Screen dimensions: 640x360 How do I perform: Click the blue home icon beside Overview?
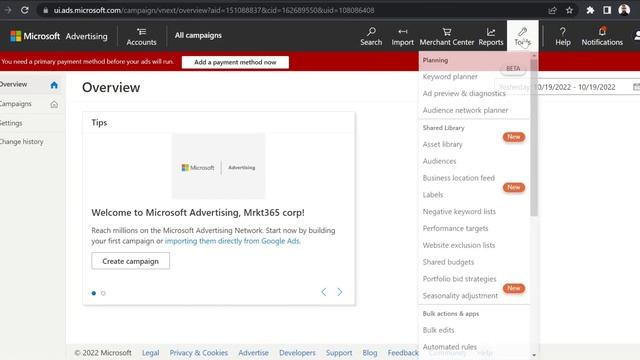click(x=54, y=85)
